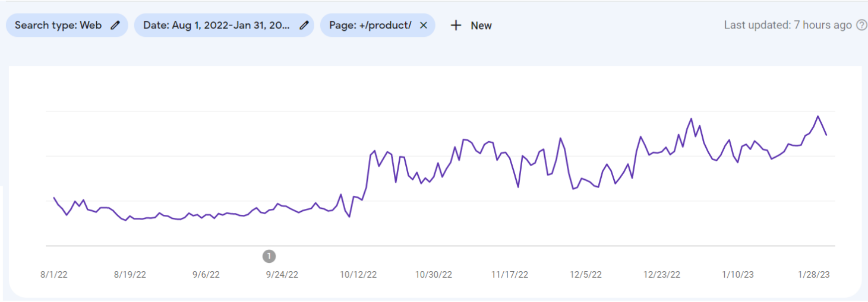
Task: Select the 9/24/22 date label
Action: coord(282,275)
